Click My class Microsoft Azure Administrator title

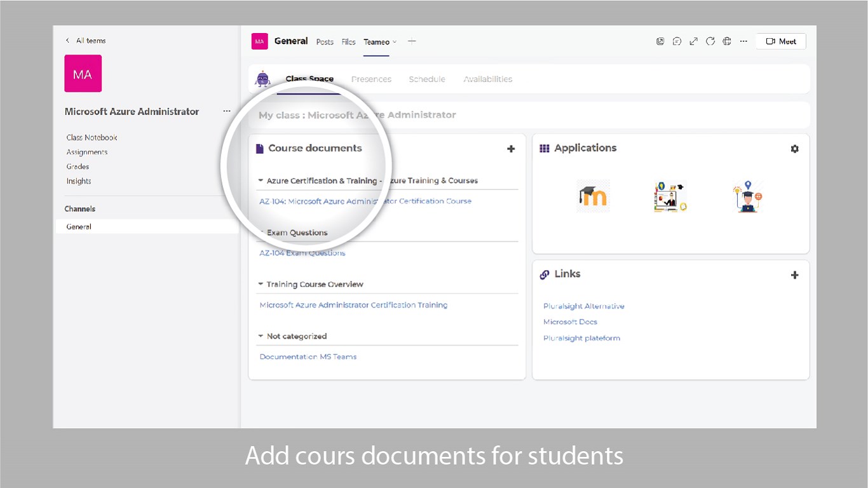(x=357, y=115)
